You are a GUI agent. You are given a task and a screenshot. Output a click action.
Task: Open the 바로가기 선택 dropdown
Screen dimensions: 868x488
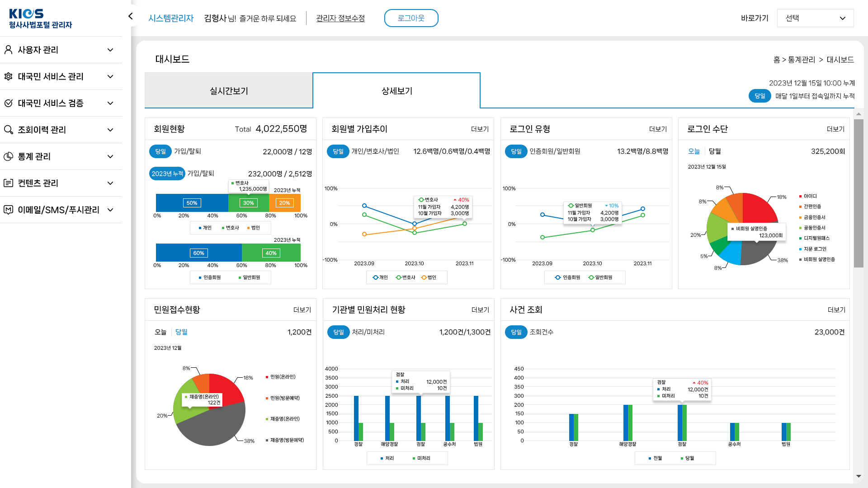[x=815, y=18]
